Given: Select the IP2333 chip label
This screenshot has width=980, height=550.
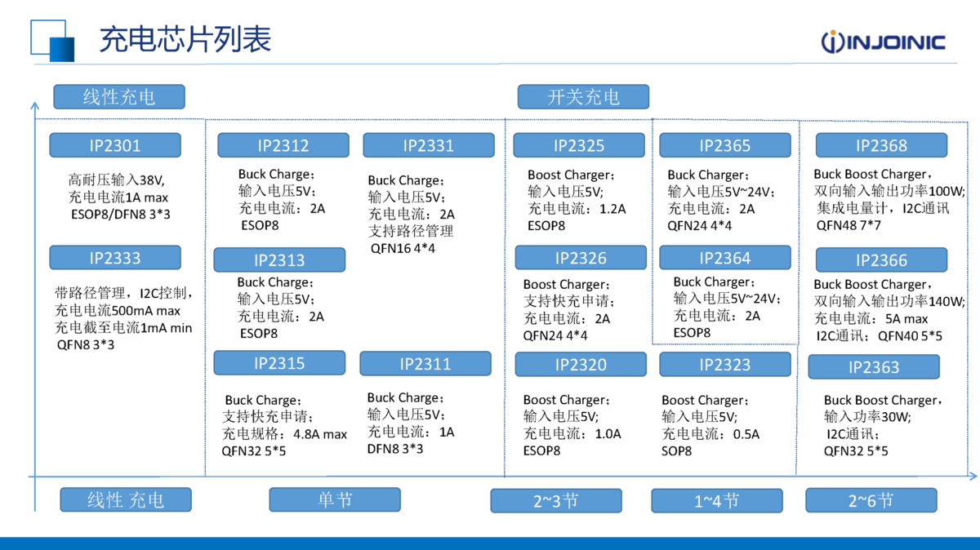Looking at the screenshot, I should pos(115,258).
